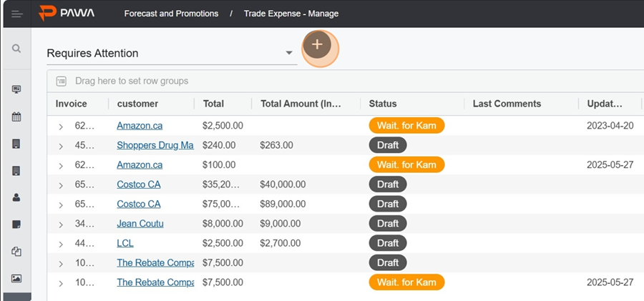The width and height of the screenshot is (644, 301).
Task: Open the sticky note icon in sidebar
Action: [x=16, y=224]
